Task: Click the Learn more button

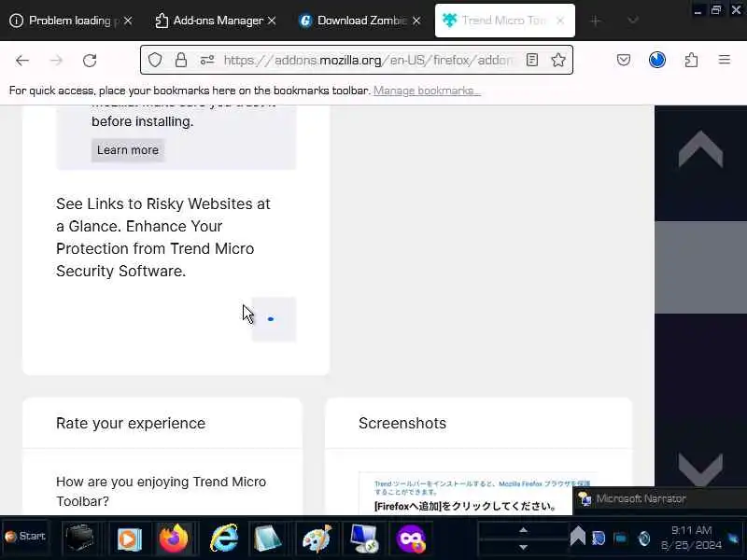Action: click(128, 150)
